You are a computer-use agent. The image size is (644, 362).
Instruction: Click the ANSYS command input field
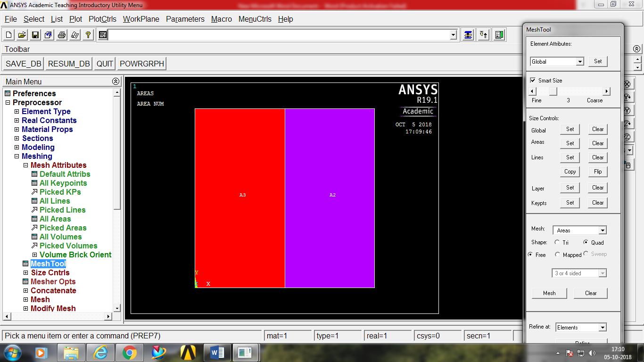point(279,35)
